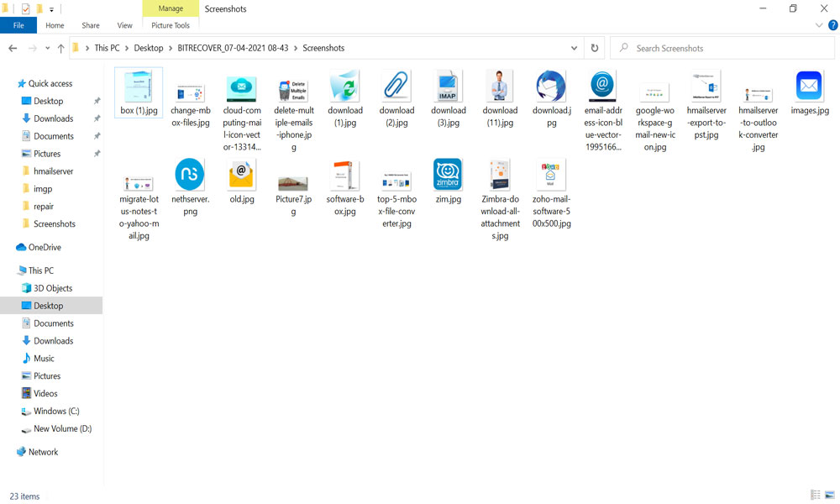Select This PC in navigation pane
This screenshot has width=840, height=504.
tap(35, 270)
